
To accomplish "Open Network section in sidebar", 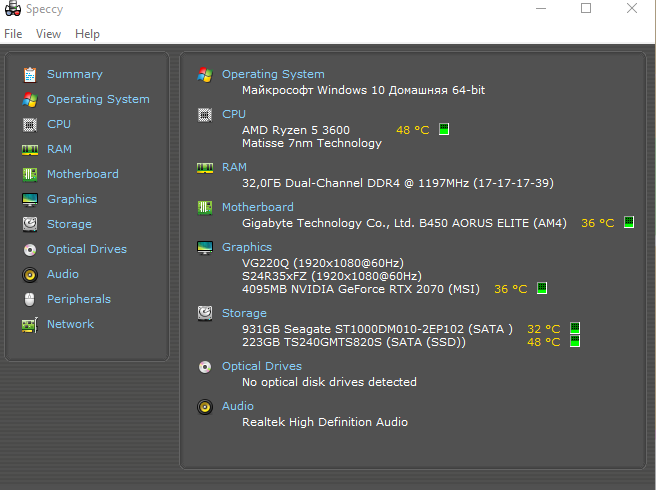I will 70,324.
